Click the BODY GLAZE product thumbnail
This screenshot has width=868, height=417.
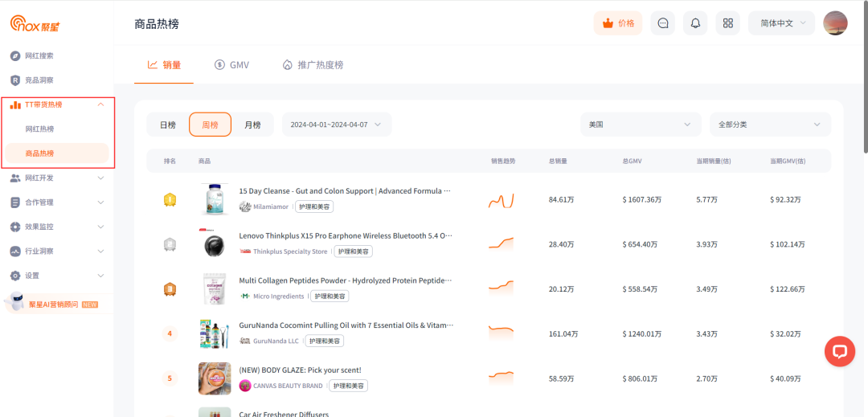[215, 379]
